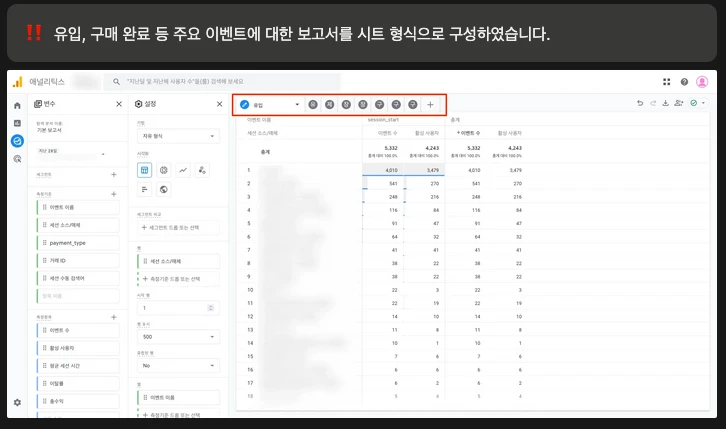Open the date range dropdown in 변수
Screen dimensions: 726x429
[103, 154]
